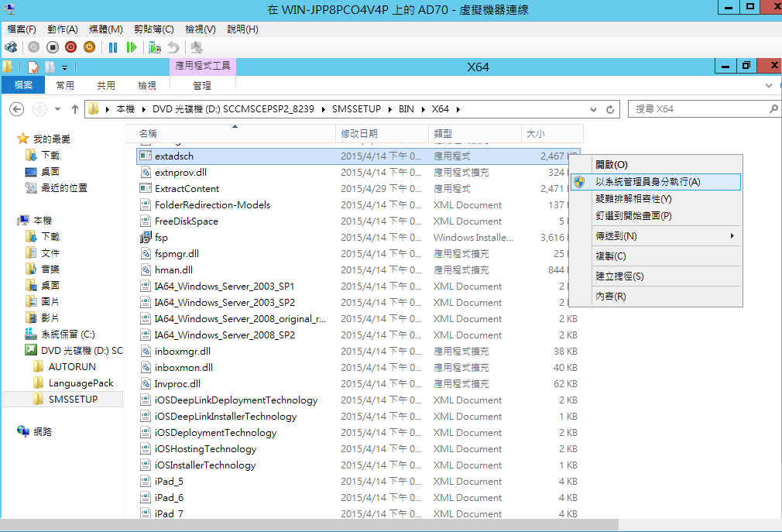This screenshot has width=782, height=532.
Task: Click the 網路 network icon in the navigation pane
Action: coord(23,431)
